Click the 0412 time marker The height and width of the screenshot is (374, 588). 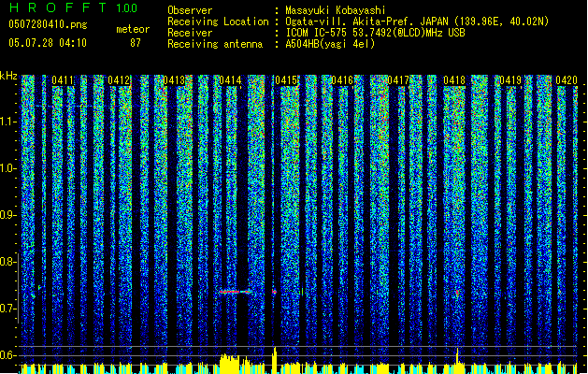pos(119,80)
